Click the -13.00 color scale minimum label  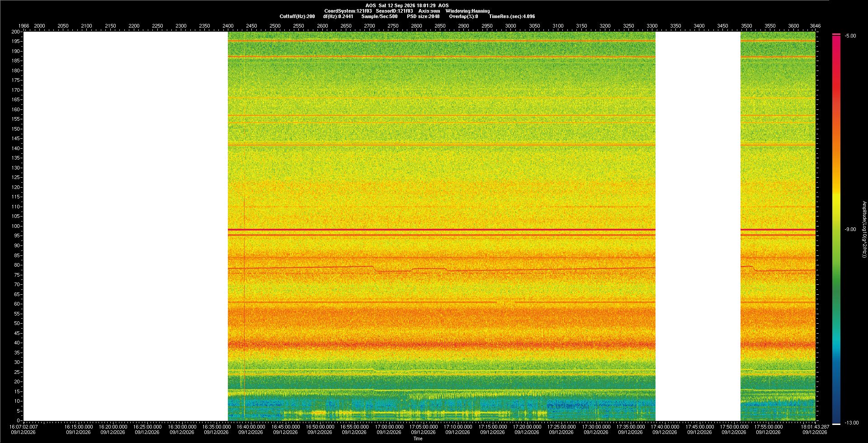click(x=852, y=423)
